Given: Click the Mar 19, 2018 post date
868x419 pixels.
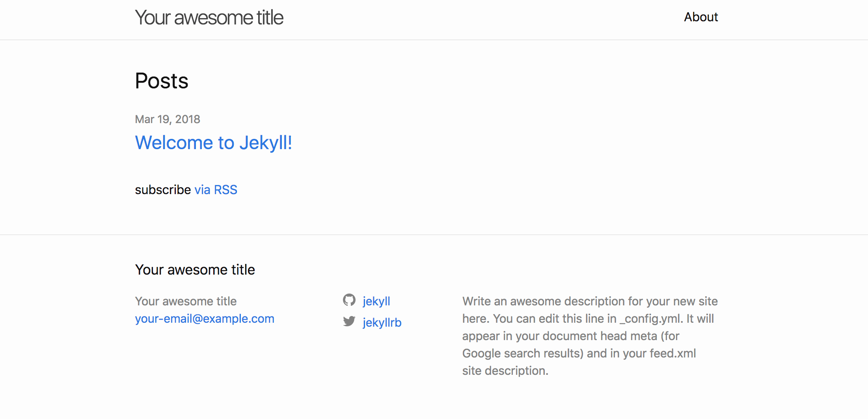Looking at the screenshot, I should click(x=168, y=119).
